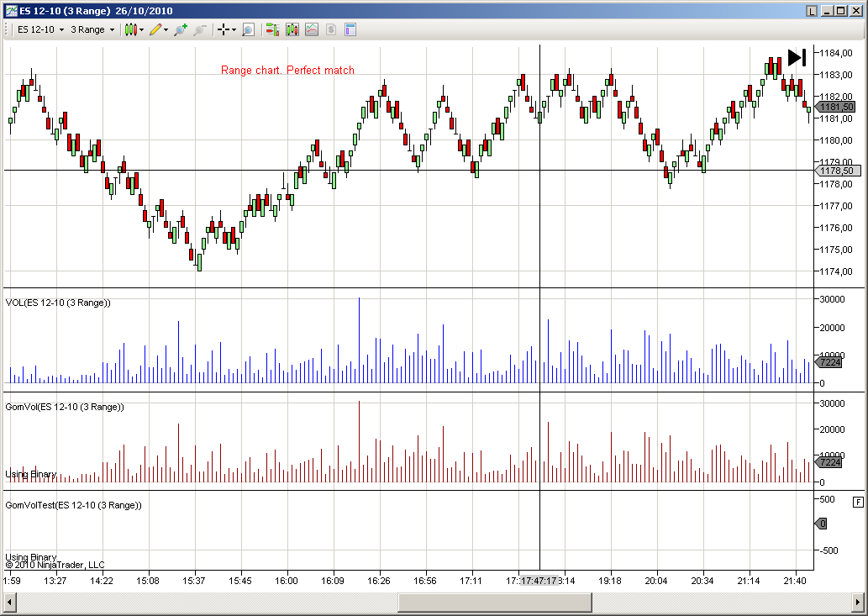Click the 500 label on GomVolTest axis
Viewport: 868px width, 616px height.
827,499
